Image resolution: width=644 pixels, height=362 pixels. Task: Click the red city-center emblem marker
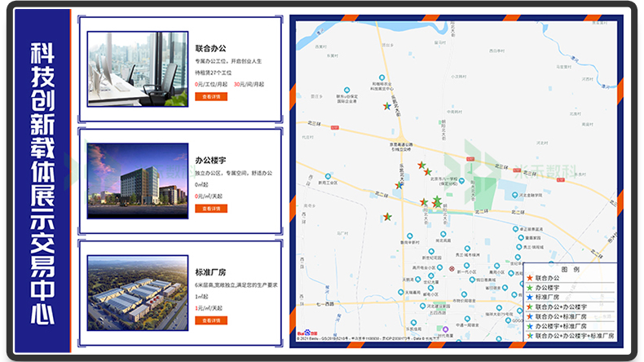452,269
